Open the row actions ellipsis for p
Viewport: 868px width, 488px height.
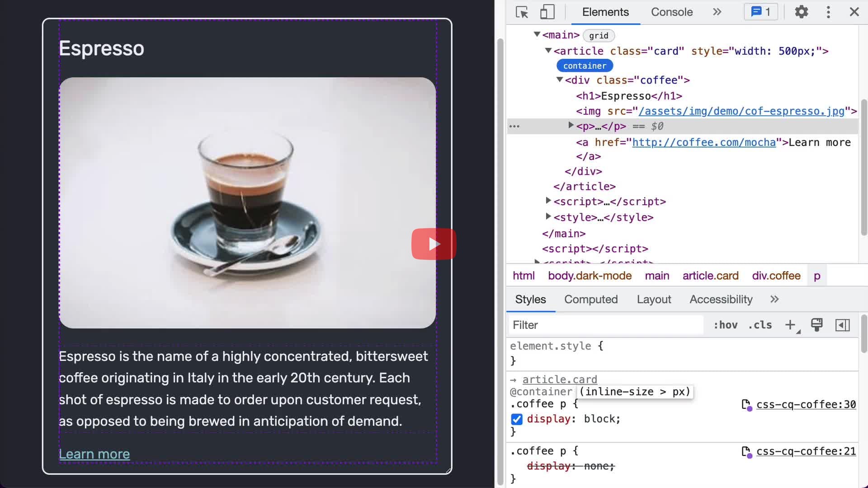click(514, 127)
